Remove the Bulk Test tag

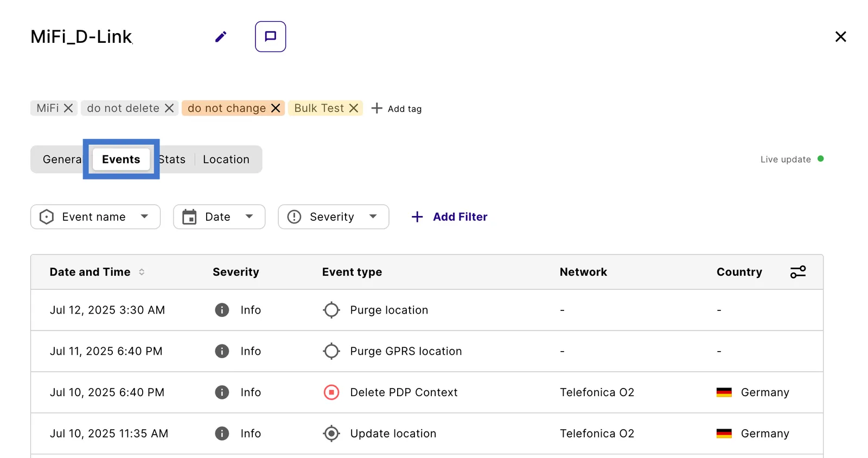click(354, 108)
